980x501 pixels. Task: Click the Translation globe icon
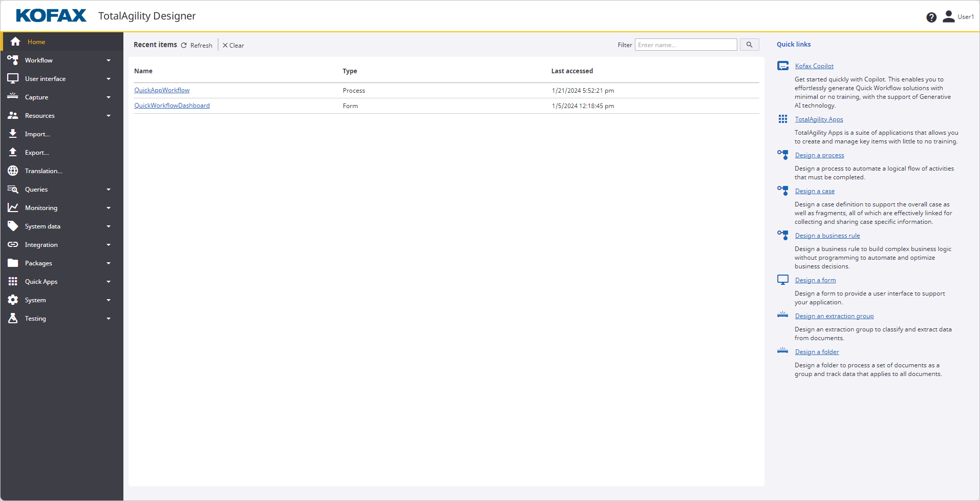click(x=13, y=171)
